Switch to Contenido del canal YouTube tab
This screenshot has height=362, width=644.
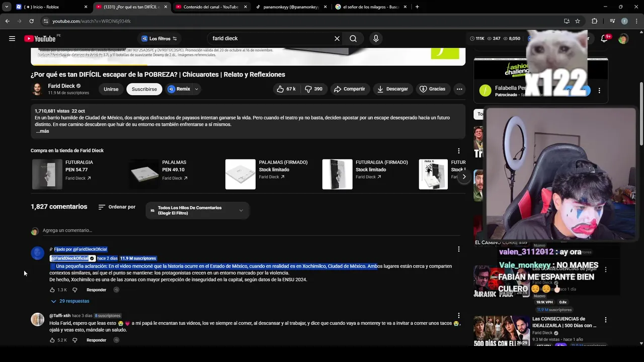point(211,7)
